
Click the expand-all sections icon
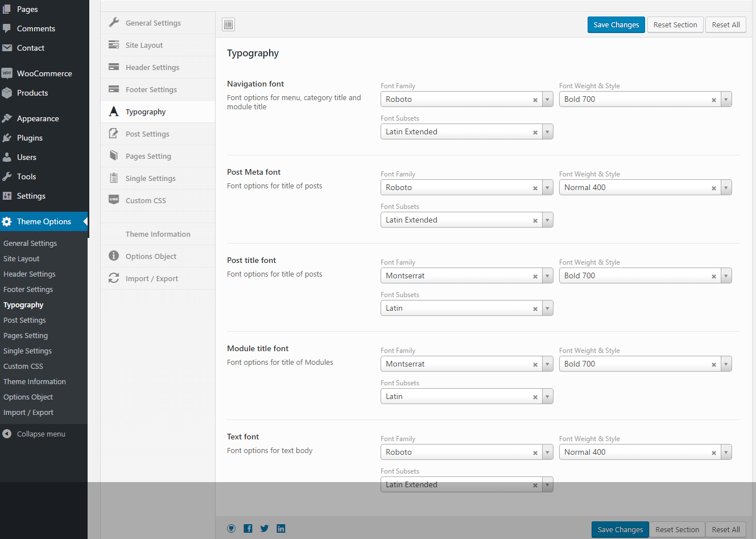(x=228, y=24)
